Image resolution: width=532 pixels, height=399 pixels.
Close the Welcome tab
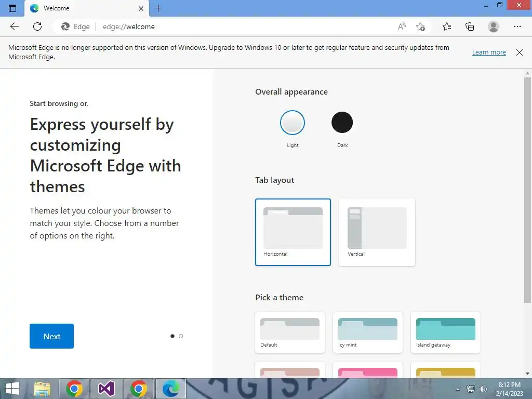point(141,8)
